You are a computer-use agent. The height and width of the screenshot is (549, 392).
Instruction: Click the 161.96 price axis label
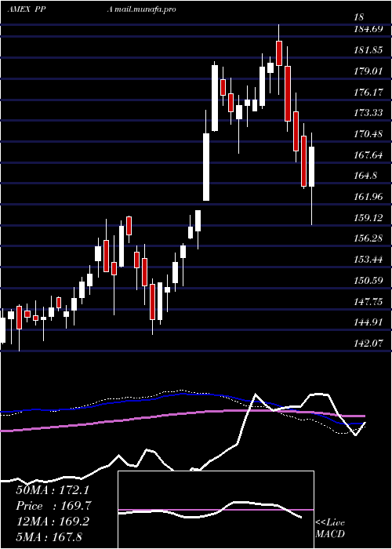(x=368, y=196)
